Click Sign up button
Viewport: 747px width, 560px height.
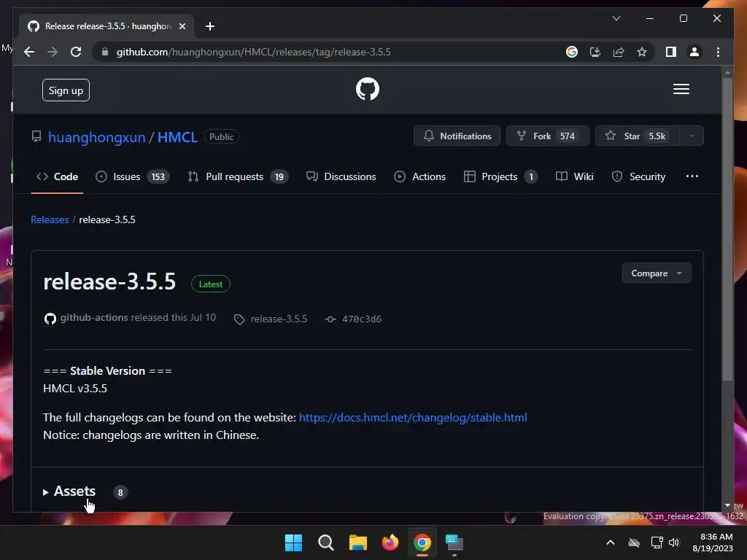click(x=66, y=90)
